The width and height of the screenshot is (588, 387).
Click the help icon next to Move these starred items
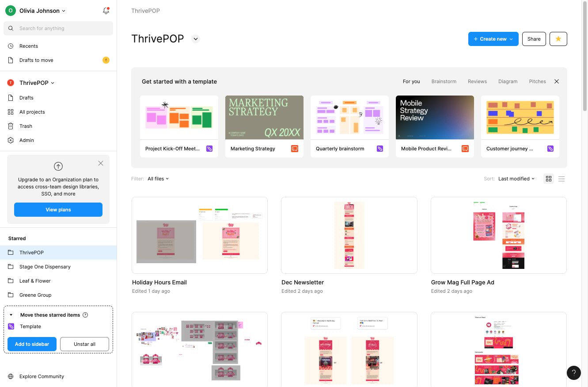pyautogui.click(x=86, y=315)
